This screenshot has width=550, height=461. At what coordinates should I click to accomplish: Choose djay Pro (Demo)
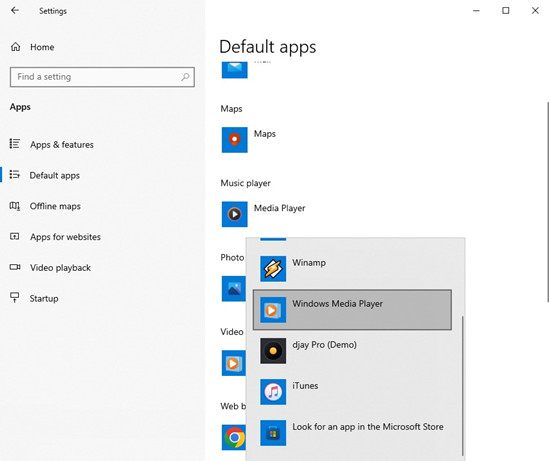point(352,351)
